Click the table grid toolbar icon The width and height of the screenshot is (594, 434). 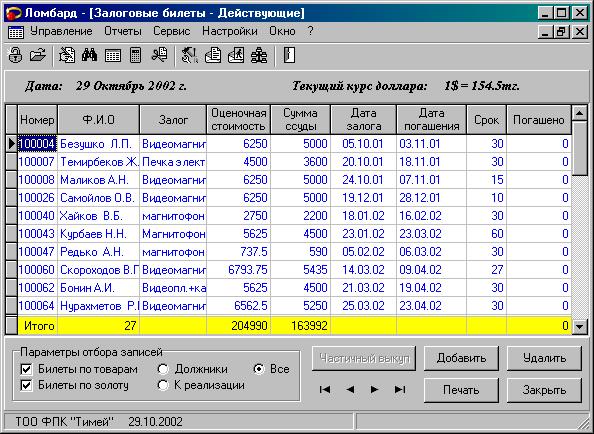click(x=113, y=56)
